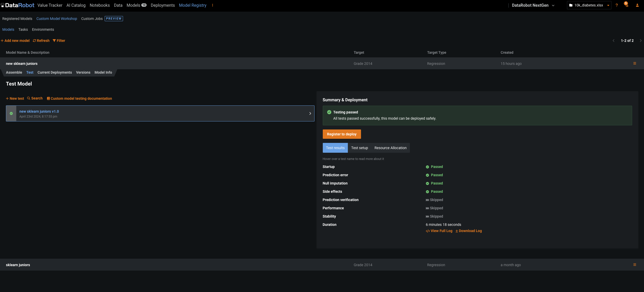Select the sklearn juniors model row
This screenshot has width=644, height=292.
point(18,265)
